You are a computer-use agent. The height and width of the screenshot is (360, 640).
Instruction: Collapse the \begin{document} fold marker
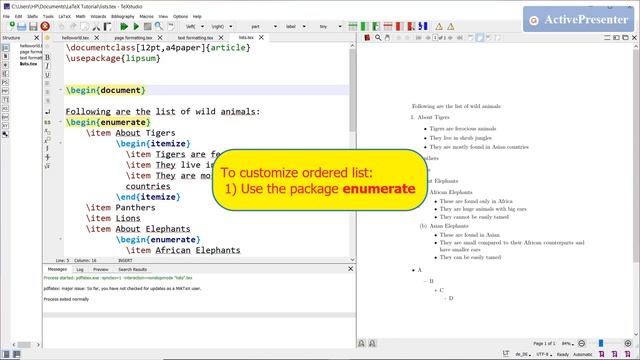click(60, 90)
